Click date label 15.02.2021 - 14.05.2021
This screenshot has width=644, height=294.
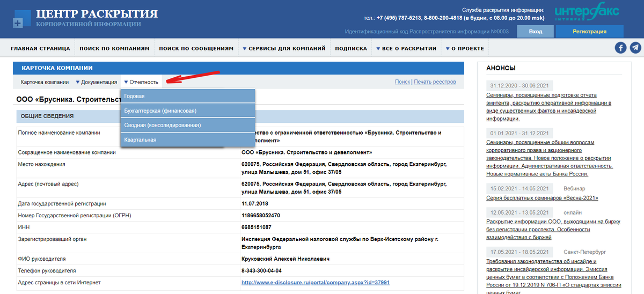(519, 188)
